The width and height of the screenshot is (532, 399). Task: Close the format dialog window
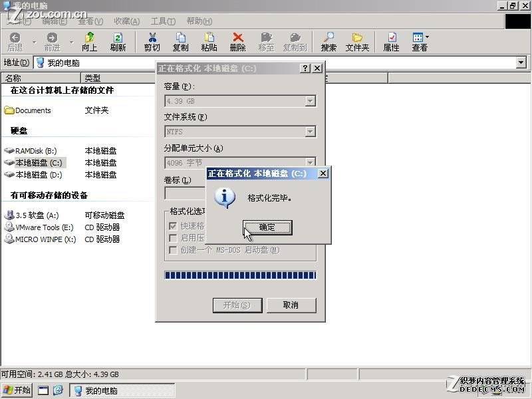[317, 68]
